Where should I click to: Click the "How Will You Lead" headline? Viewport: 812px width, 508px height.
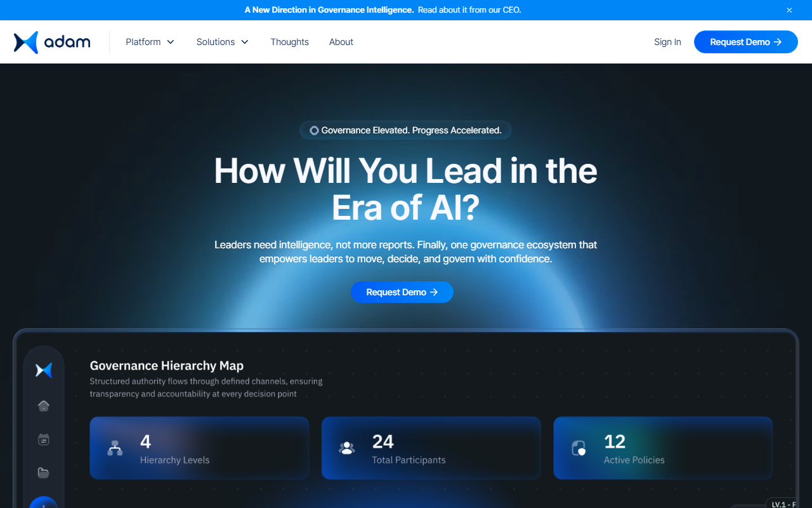tap(405, 189)
